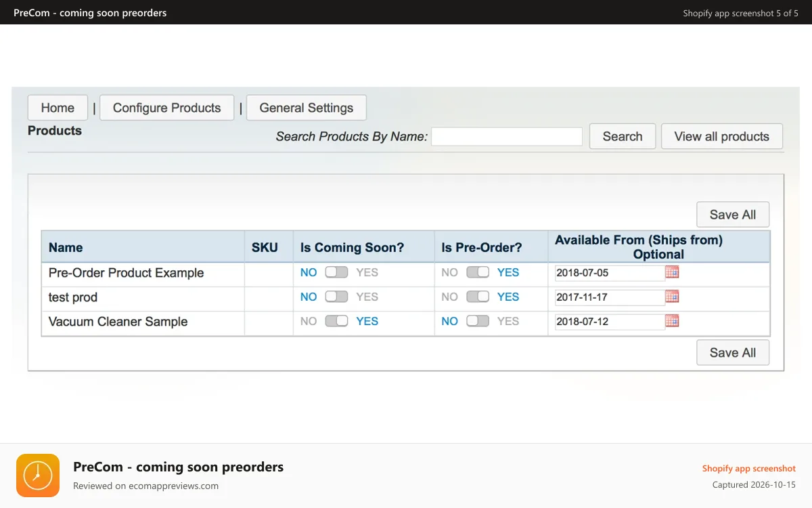Select the test prod name cell
Screen dimensions: 812x508
coord(143,297)
